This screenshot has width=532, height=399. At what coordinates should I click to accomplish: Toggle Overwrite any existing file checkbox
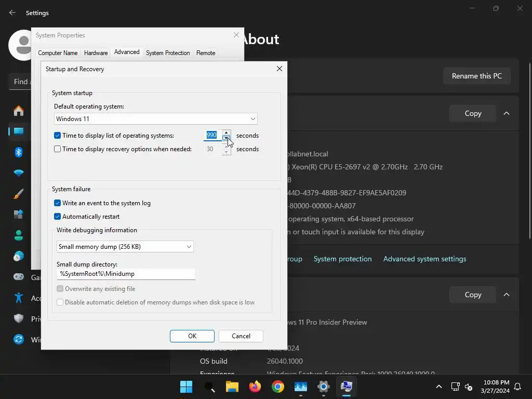click(x=60, y=289)
